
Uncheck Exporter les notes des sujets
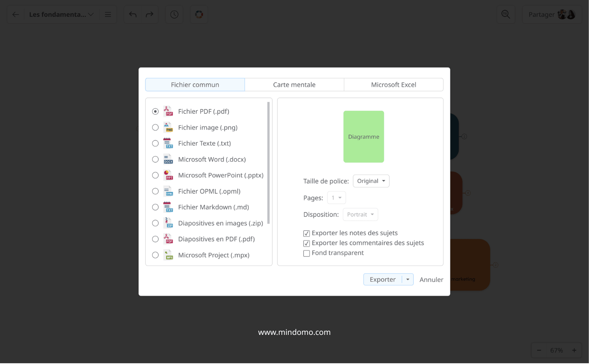click(x=306, y=233)
